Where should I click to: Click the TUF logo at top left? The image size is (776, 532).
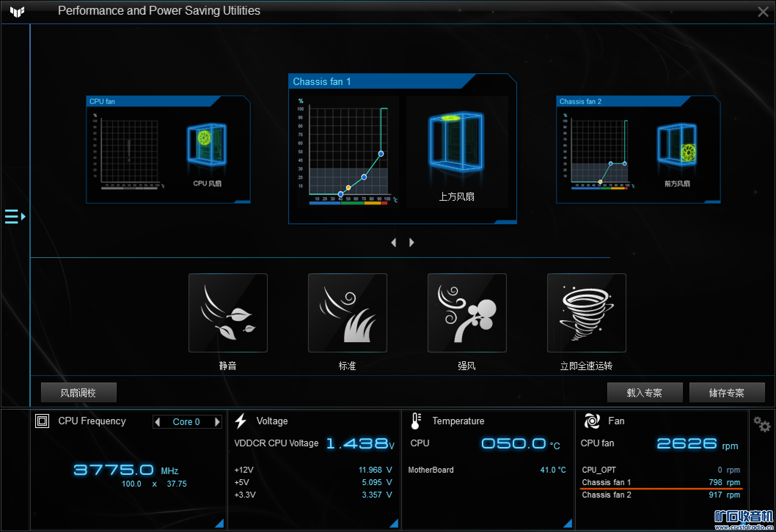(x=17, y=12)
